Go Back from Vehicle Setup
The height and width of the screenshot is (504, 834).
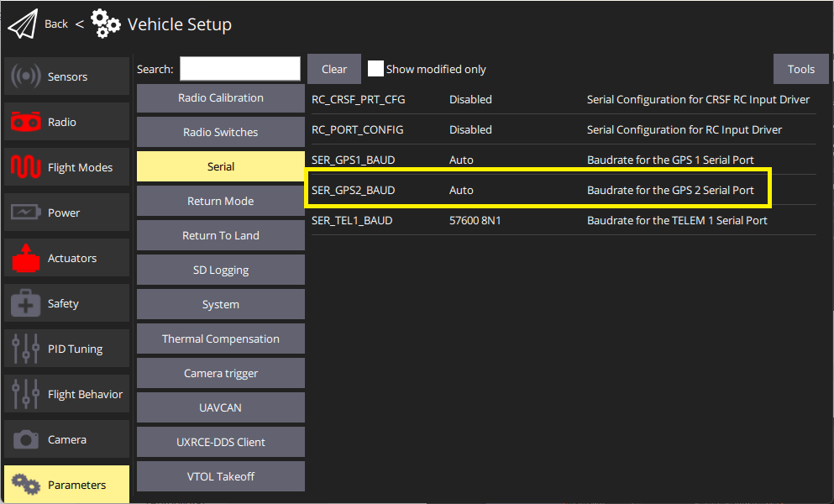pyautogui.click(x=56, y=24)
